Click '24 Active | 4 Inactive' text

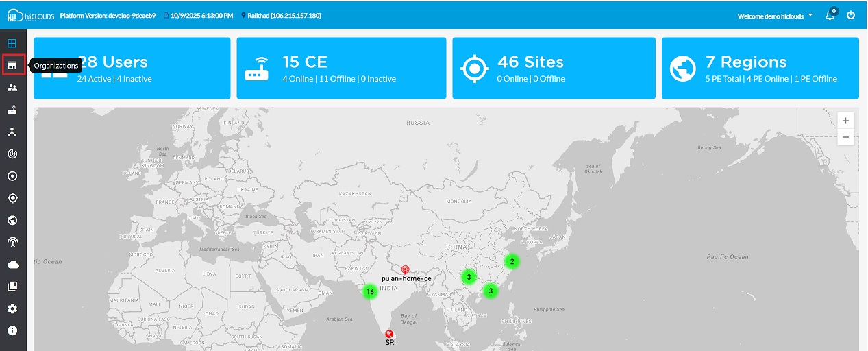114,79
